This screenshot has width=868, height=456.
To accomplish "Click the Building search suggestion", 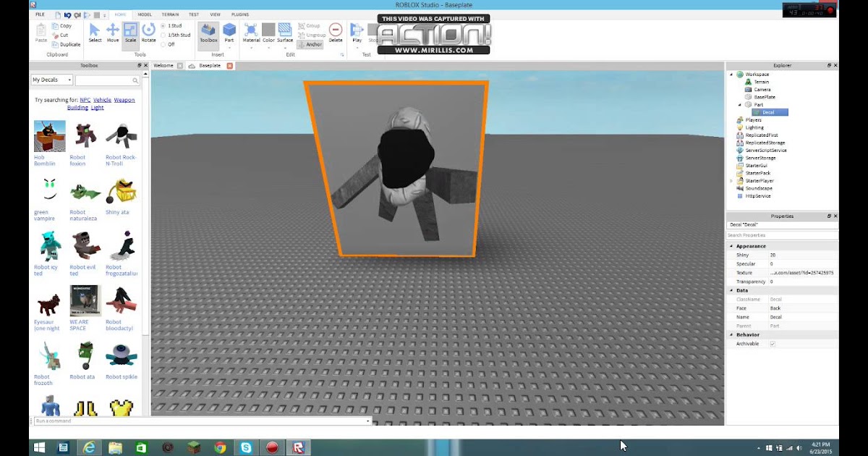I will [x=77, y=108].
